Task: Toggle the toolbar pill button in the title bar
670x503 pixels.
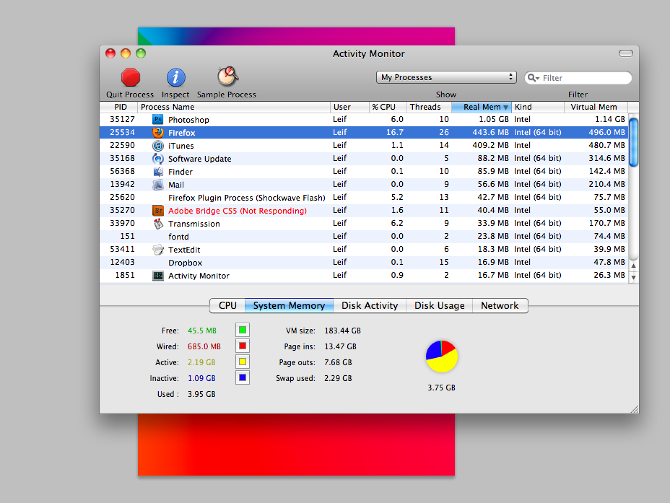Action: pos(626,53)
